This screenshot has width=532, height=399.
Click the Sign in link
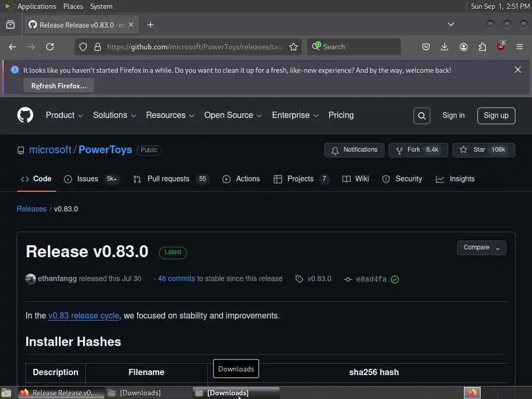(x=453, y=116)
